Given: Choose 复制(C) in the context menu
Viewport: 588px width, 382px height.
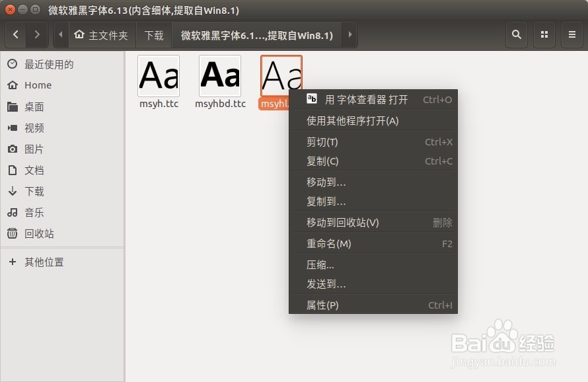Looking at the screenshot, I should tap(373, 161).
